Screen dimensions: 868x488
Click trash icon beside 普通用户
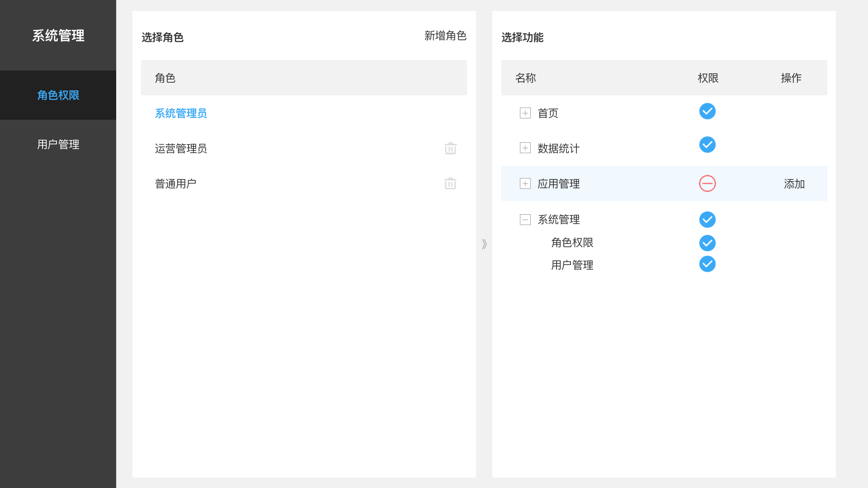(x=450, y=183)
